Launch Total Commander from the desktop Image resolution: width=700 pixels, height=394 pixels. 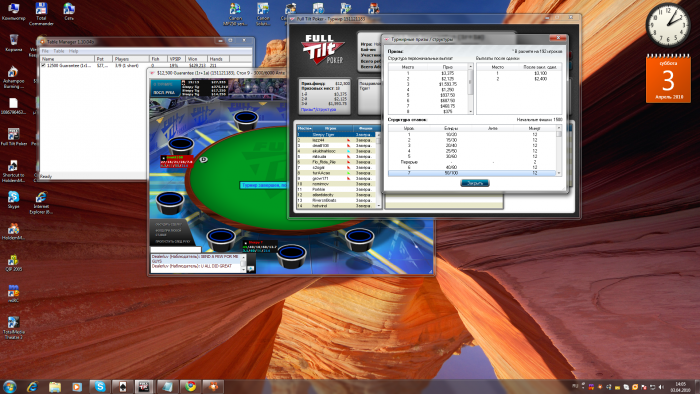[x=41, y=13]
